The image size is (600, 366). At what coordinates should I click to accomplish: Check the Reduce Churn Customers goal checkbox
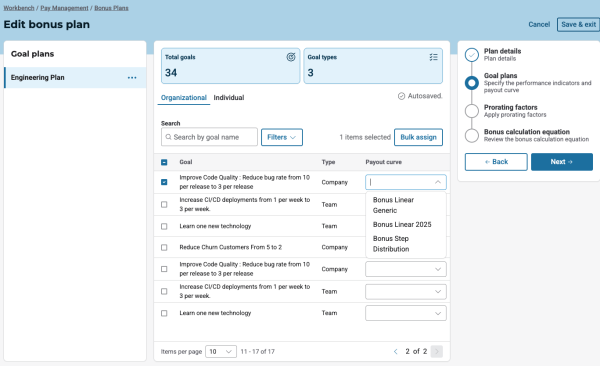164,248
